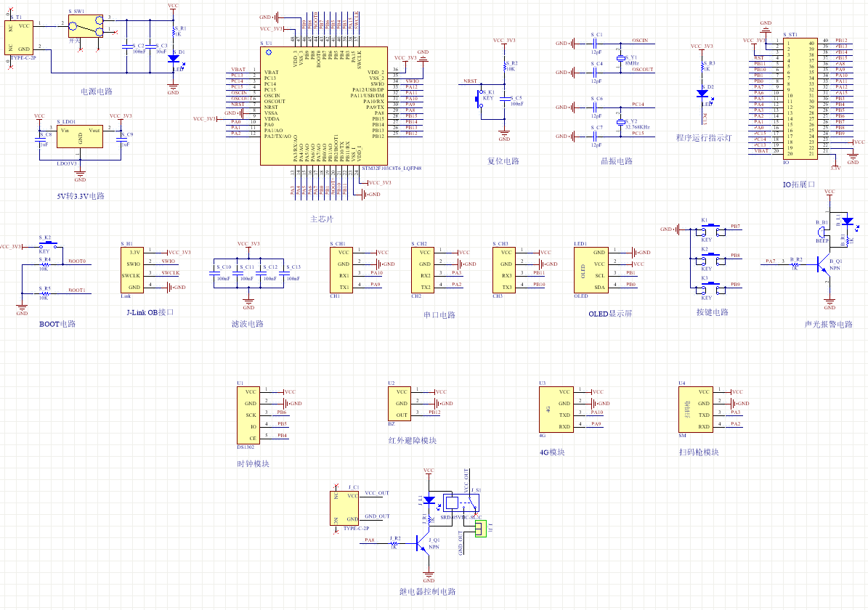Select the S_Y1 8MHz crystal

[x=621, y=57]
